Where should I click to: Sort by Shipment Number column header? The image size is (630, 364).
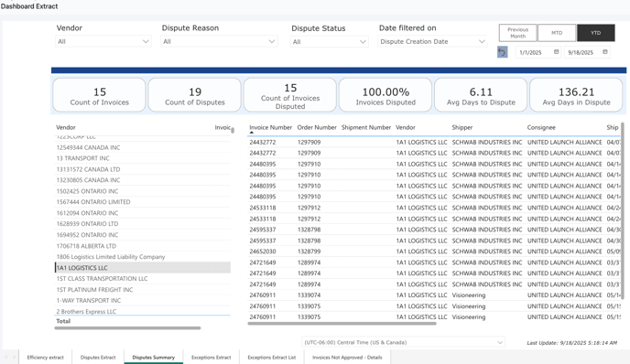click(x=366, y=127)
